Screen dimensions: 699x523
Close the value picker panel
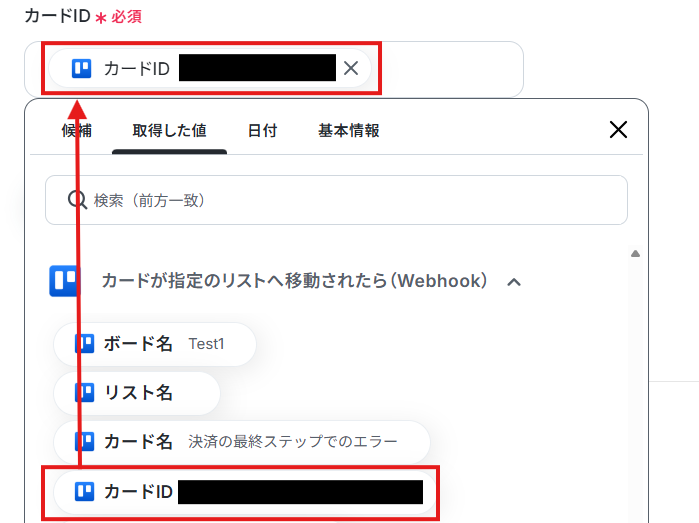coord(618,130)
